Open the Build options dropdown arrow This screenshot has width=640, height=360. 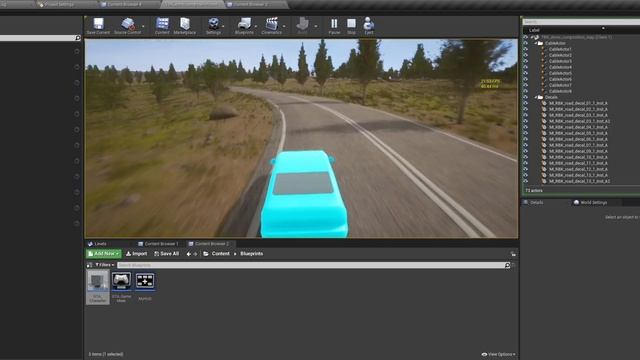coord(316,26)
